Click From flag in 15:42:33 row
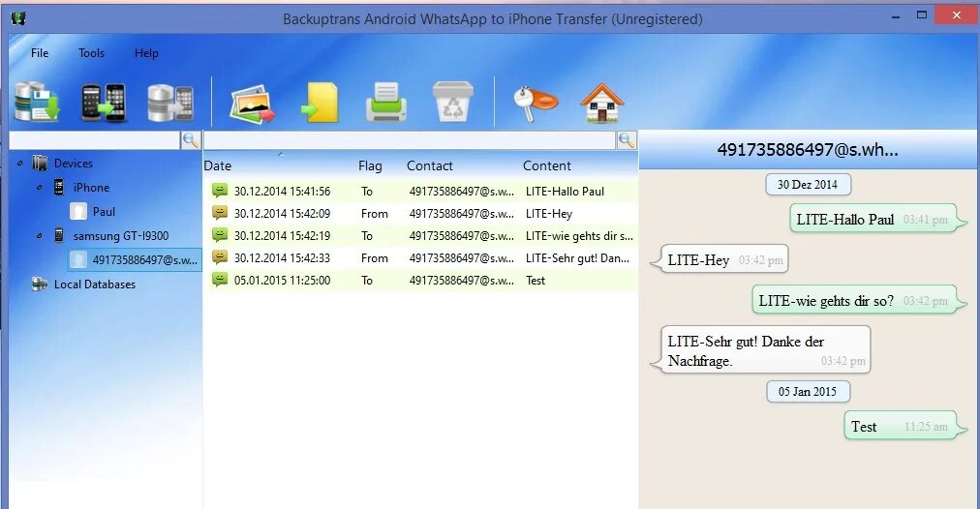Screen dimensions: 980x509 click(x=375, y=258)
